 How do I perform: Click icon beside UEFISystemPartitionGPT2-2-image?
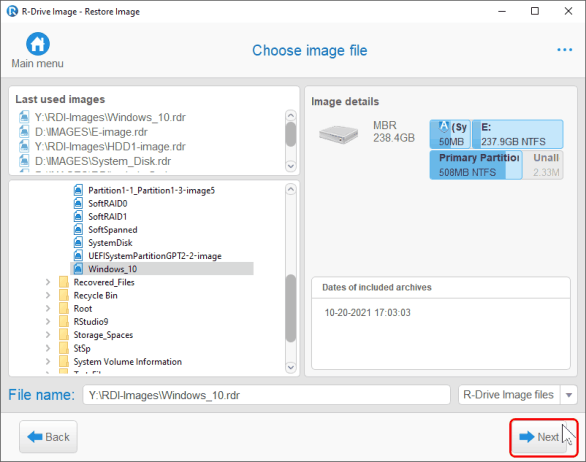[x=78, y=256]
